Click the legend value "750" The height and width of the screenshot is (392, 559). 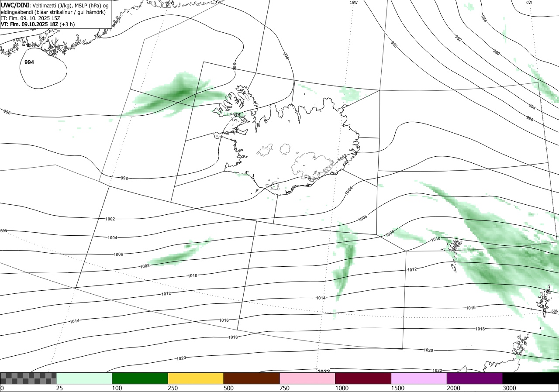coord(285,388)
